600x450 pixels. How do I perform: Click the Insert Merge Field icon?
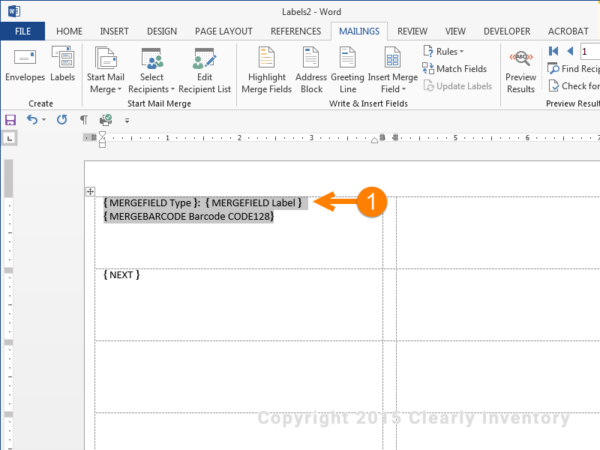[393, 57]
